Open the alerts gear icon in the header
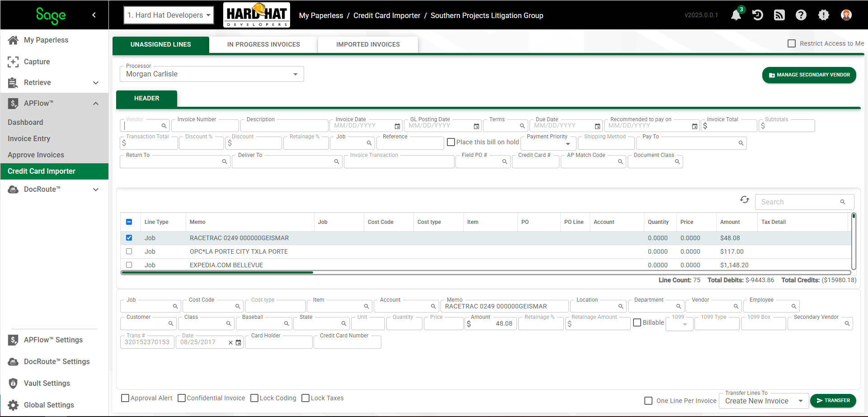The height and width of the screenshot is (417, 868). 824,15
